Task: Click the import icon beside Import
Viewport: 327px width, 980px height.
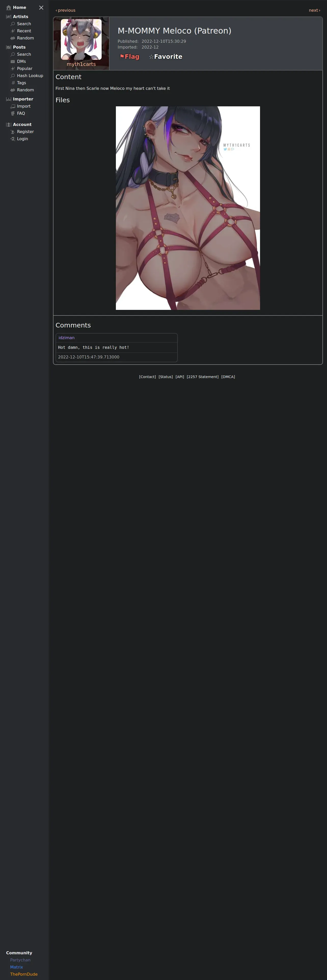Action: coord(13,107)
